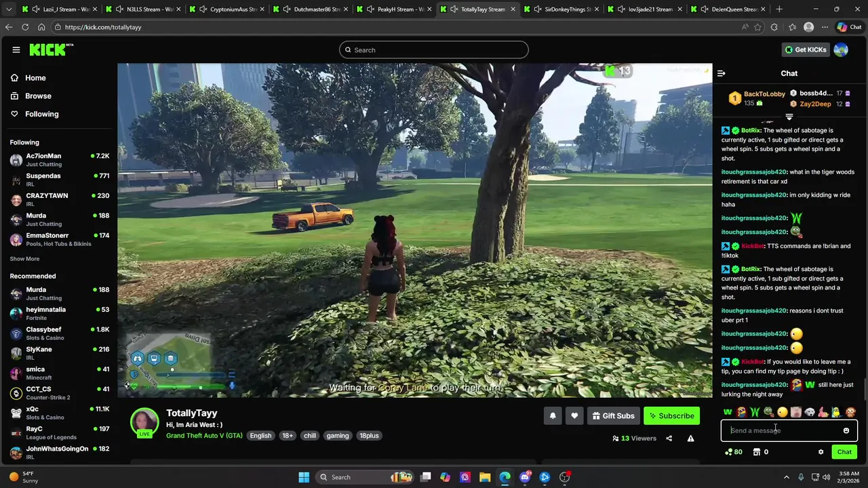Focus the Kick search box
Viewport: 868px width, 488px height.
(x=434, y=49)
